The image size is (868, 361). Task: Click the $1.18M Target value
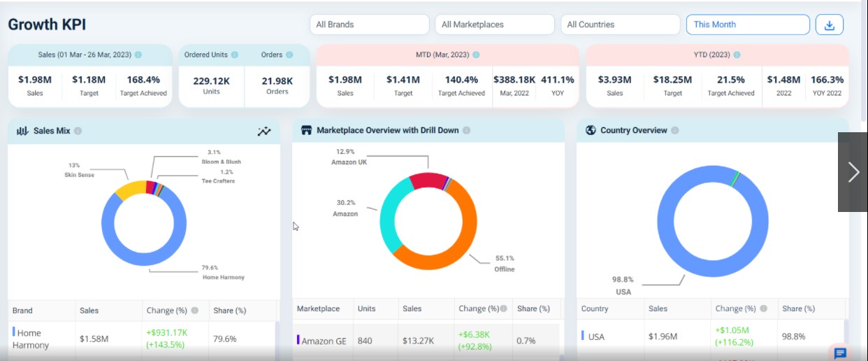[89, 79]
